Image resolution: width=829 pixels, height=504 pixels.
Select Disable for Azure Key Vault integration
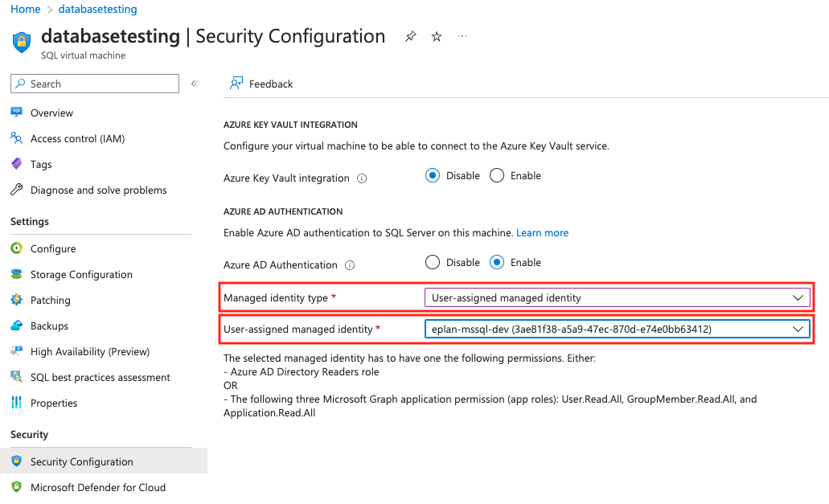tap(433, 176)
